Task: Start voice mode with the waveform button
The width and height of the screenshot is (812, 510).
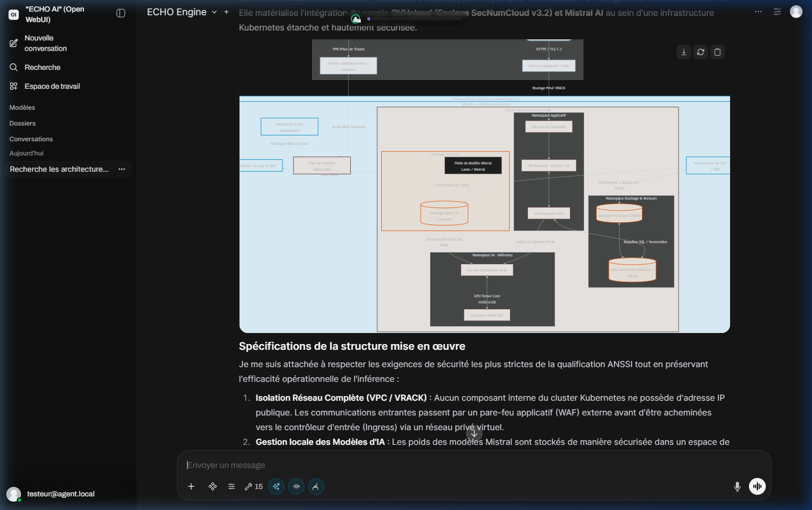Action: (x=757, y=486)
